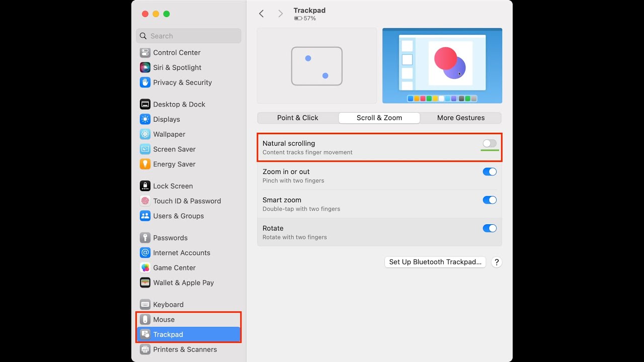Click the Wallpaper flower icon

click(145, 134)
